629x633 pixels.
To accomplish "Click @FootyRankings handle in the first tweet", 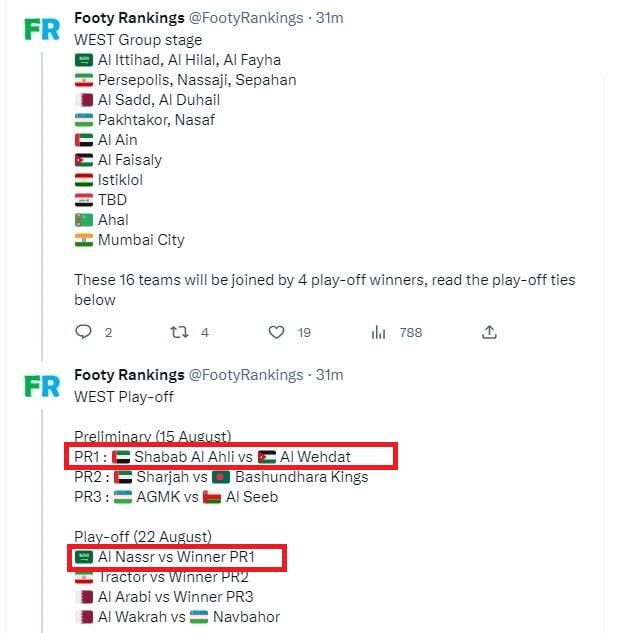I will click(x=246, y=19).
